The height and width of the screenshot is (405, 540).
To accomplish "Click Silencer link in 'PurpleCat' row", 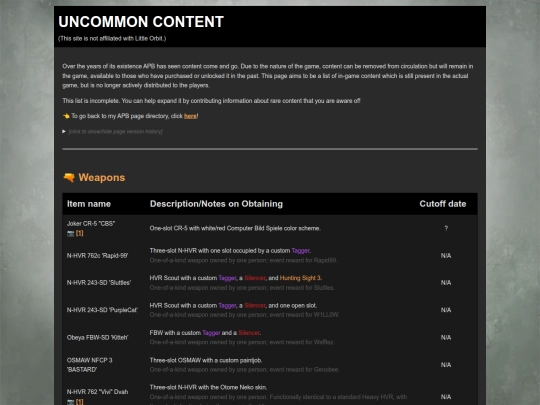I will [255, 305].
